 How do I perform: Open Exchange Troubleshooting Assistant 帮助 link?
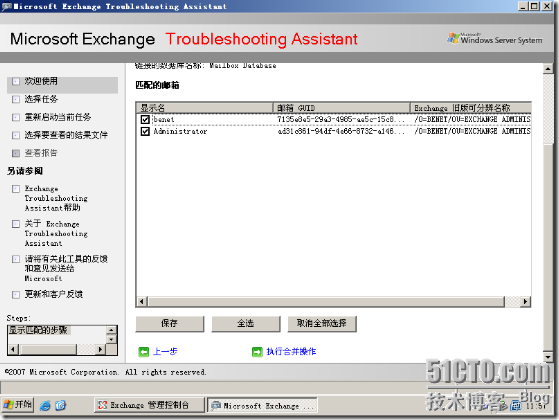[56, 198]
